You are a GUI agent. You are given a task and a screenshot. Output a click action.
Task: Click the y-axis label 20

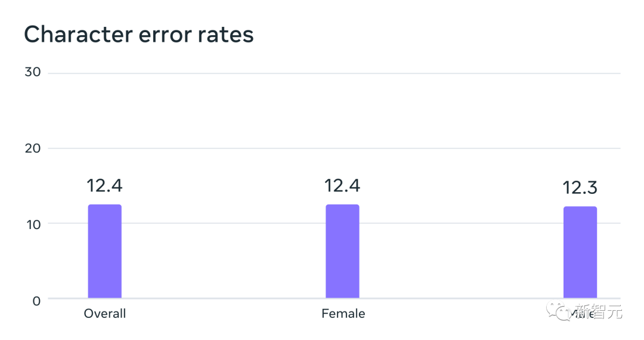click(33, 148)
